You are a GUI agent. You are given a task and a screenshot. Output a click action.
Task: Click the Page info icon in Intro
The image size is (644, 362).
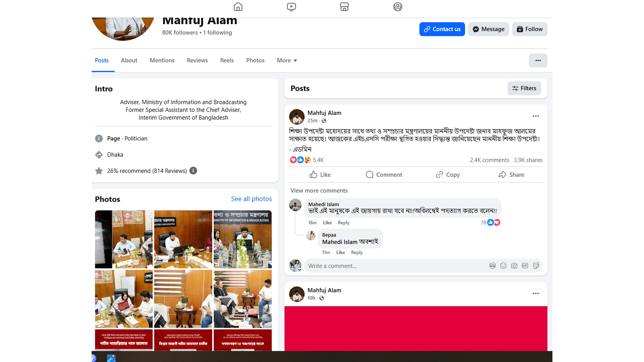click(x=99, y=138)
